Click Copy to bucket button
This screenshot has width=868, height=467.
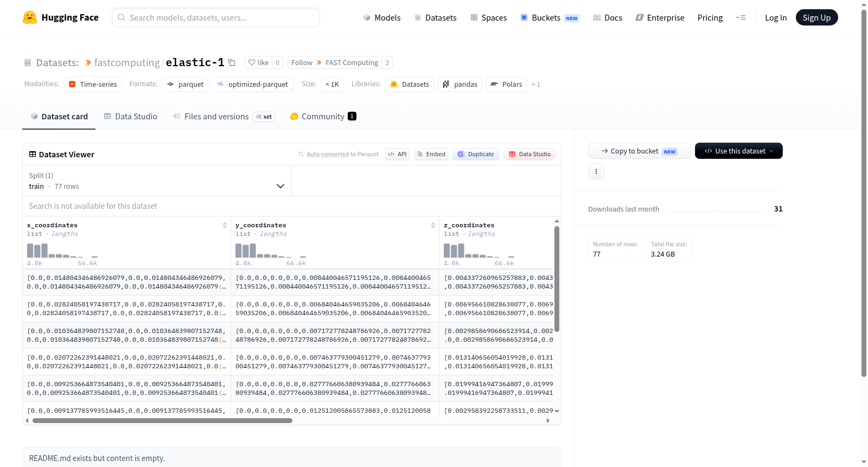[x=639, y=151]
